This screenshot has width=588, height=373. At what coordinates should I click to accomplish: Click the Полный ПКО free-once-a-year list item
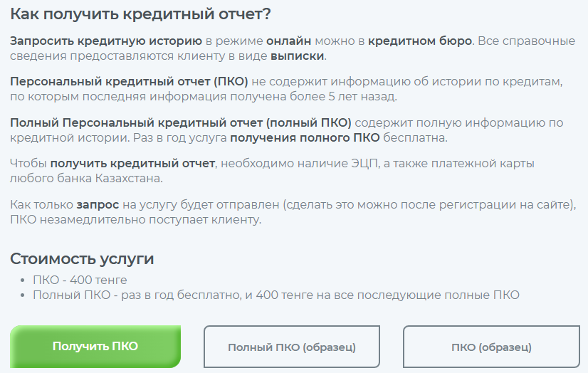pos(276,295)
